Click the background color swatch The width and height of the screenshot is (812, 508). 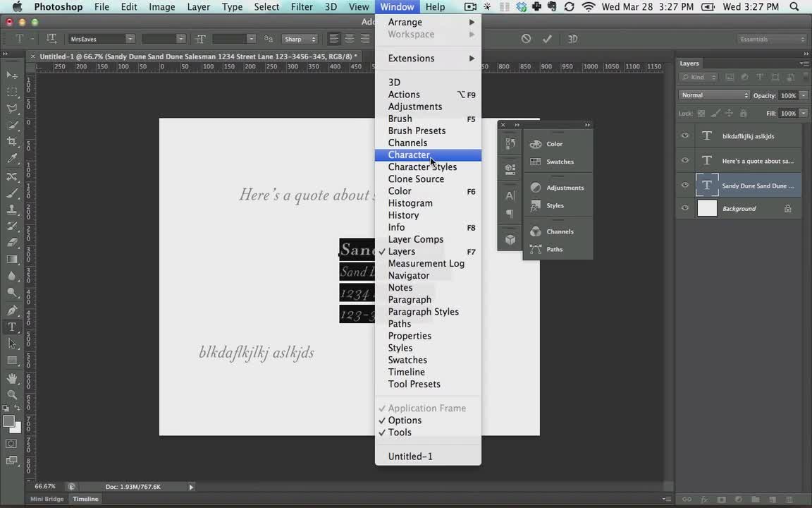coord(17,428)
